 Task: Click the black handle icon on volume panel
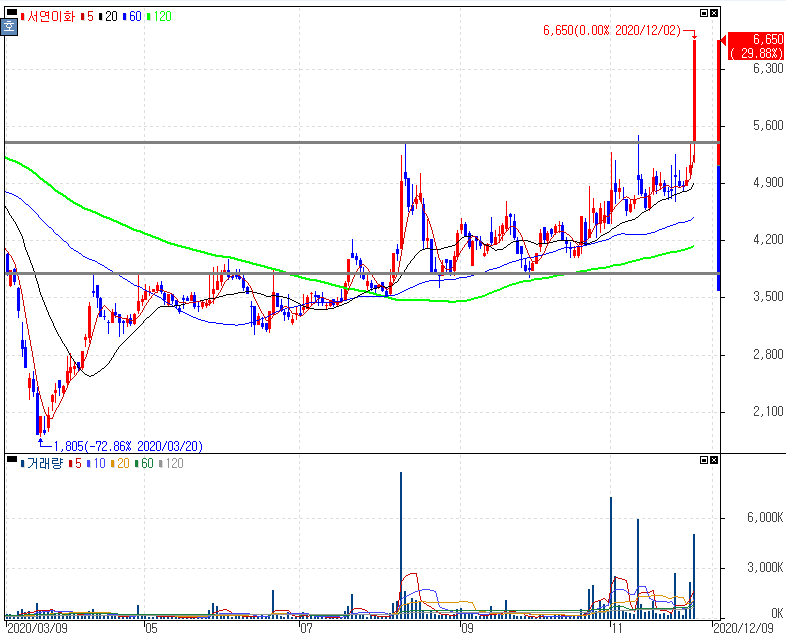(11, 458)
